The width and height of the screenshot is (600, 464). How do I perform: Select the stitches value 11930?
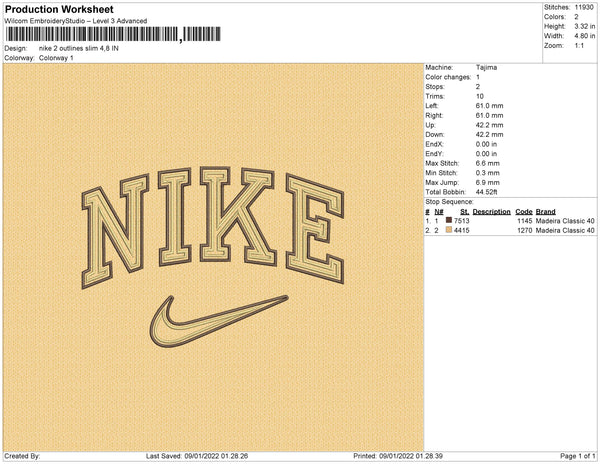[584, 7]
